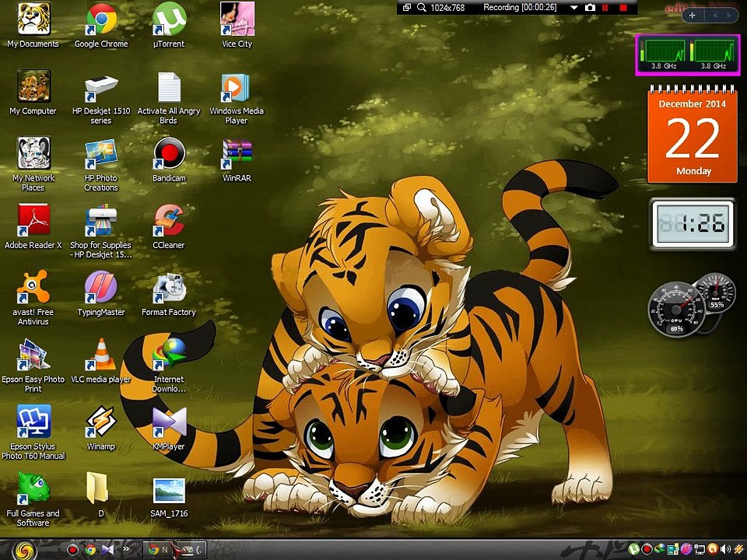Select Shop for Supplies HP Deskjet shortcut
The image size is (747, 560).
101,232
